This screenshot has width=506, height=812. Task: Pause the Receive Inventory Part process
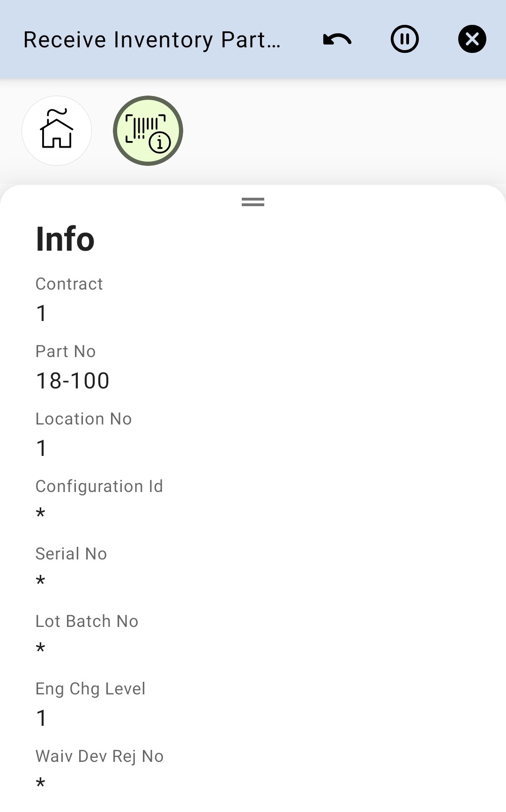click(x=405, y=39)
